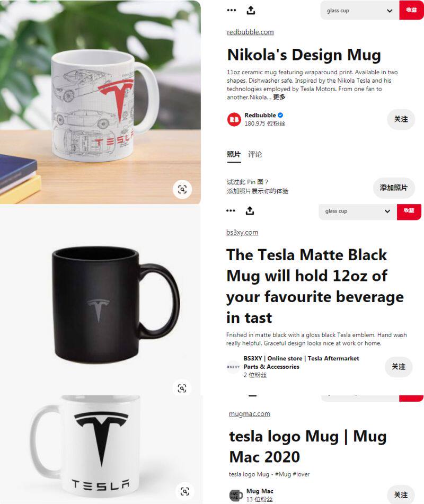Open more options for Nikola's Design Mug pin

coord(232,10)
